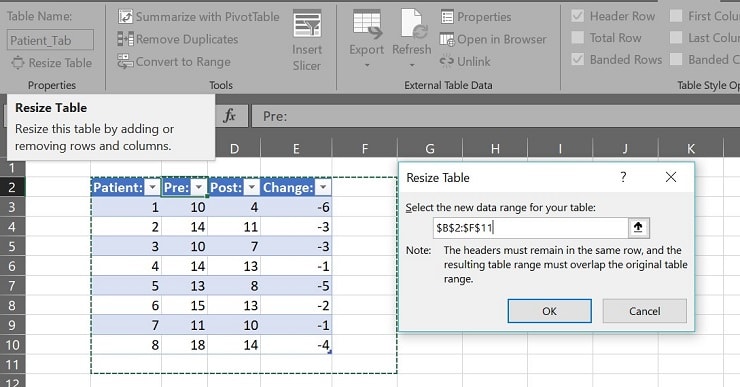
Task: Select row 2 header
Action: [12, 187]
